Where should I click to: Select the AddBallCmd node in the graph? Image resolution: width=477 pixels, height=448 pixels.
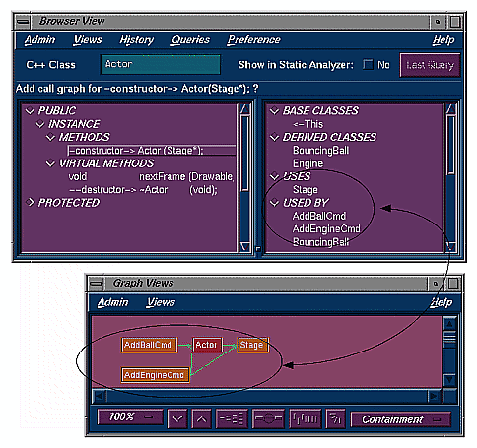(x=149, y=345)
